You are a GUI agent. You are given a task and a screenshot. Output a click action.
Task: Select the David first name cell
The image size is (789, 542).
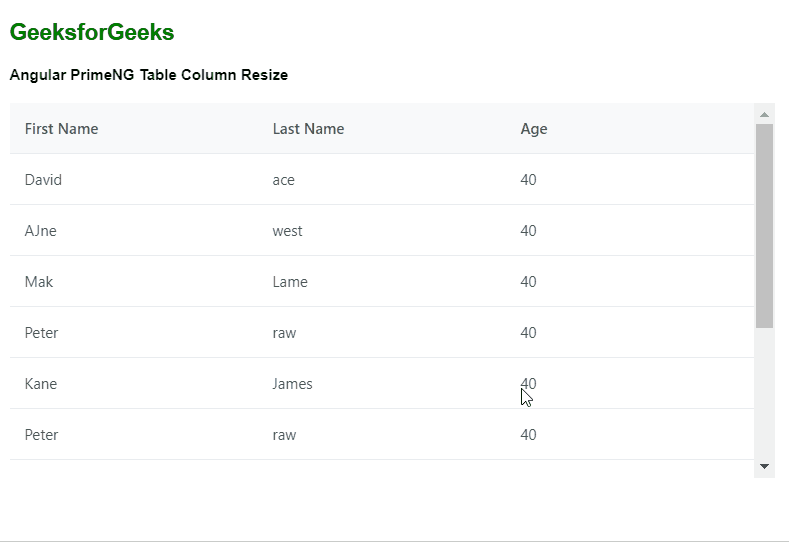pyautogui.click(x=43, y=180)
